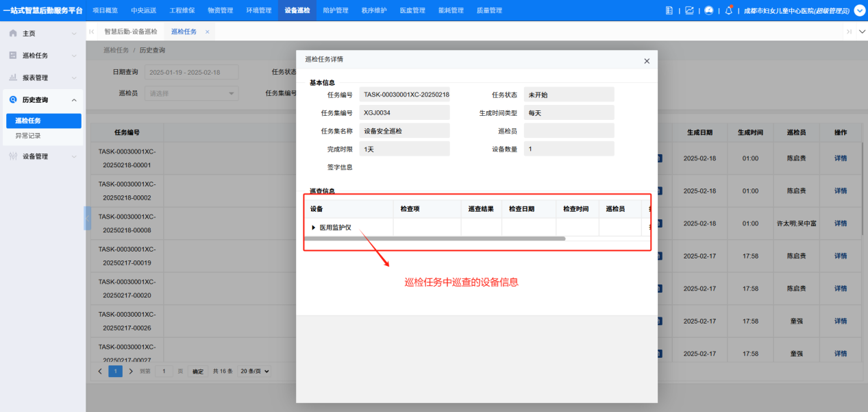Open notifications bell icon
The width and height of the screenshot is (868, 412).
[729, 10]
